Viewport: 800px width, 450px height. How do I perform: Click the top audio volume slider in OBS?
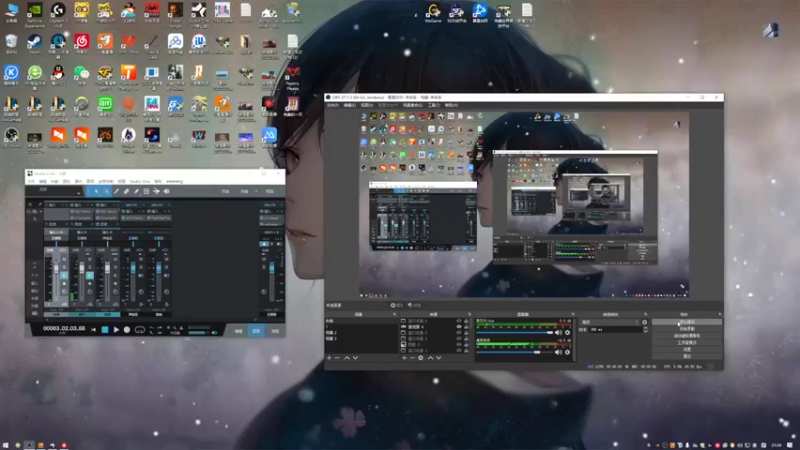(515, 333)
